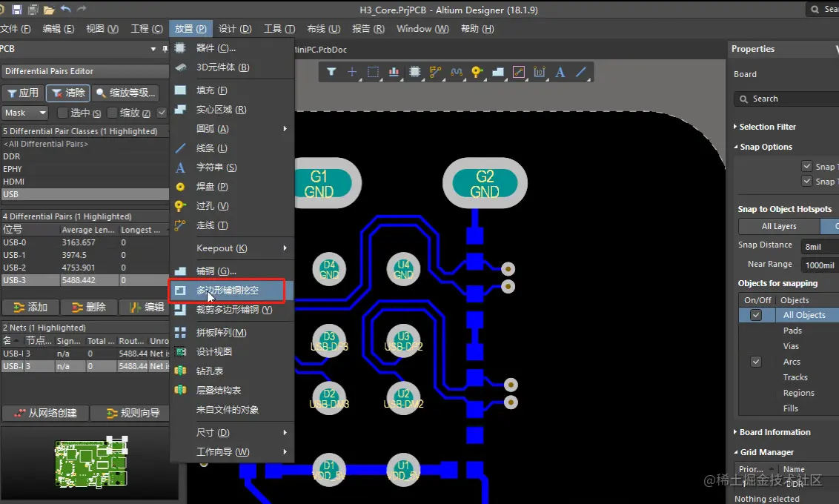Choose 走线 (T) track menu entry
This screenshot has height=504, width=839.
pos(232,225)
